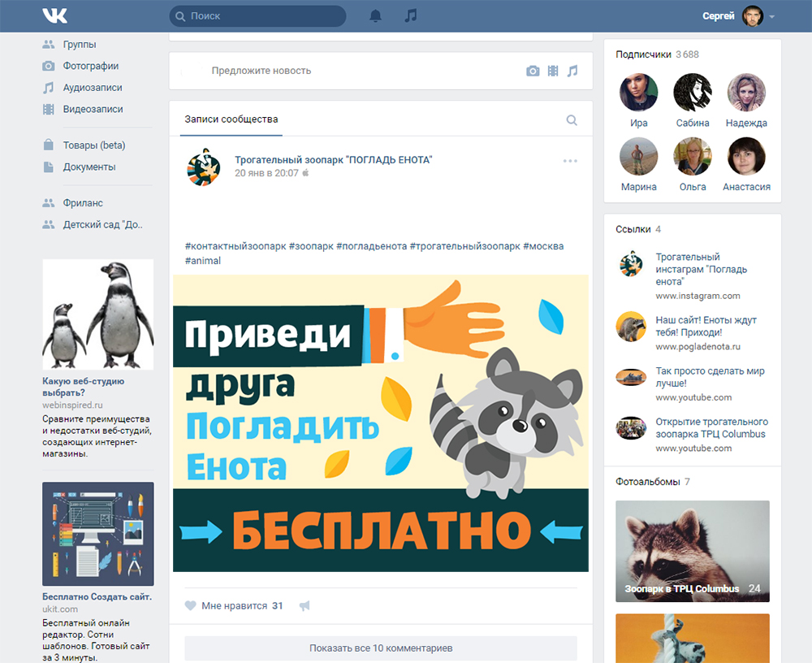Open follower Анастасия's avatar

(746, 157)
